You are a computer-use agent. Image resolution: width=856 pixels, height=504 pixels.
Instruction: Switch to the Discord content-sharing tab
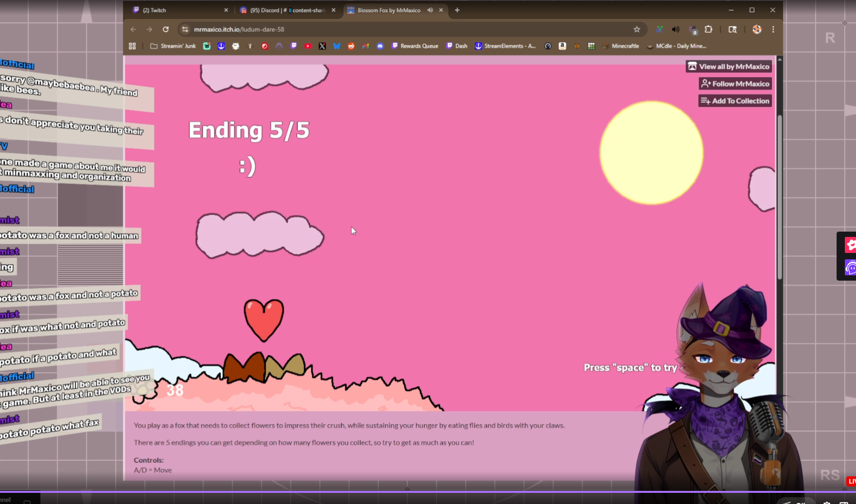[287, 10]
